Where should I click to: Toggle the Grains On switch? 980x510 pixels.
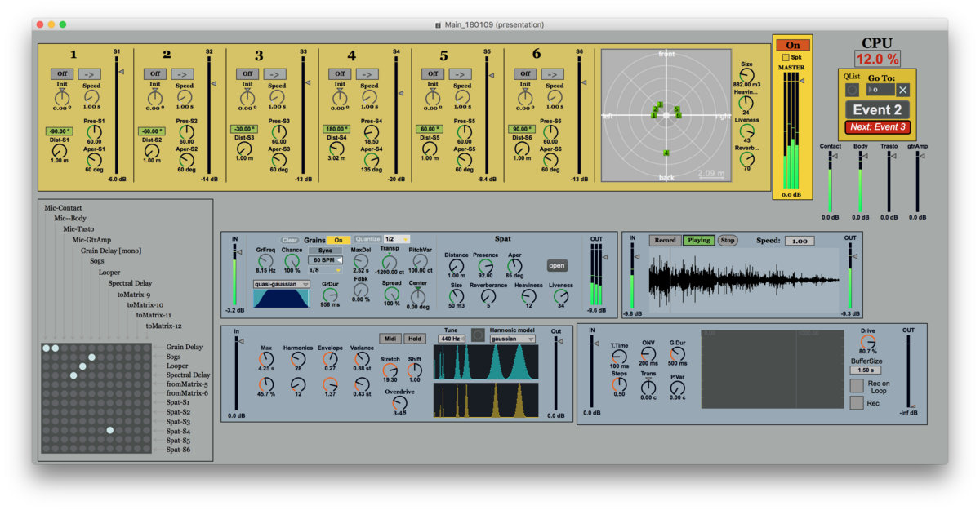pos(338,240)
